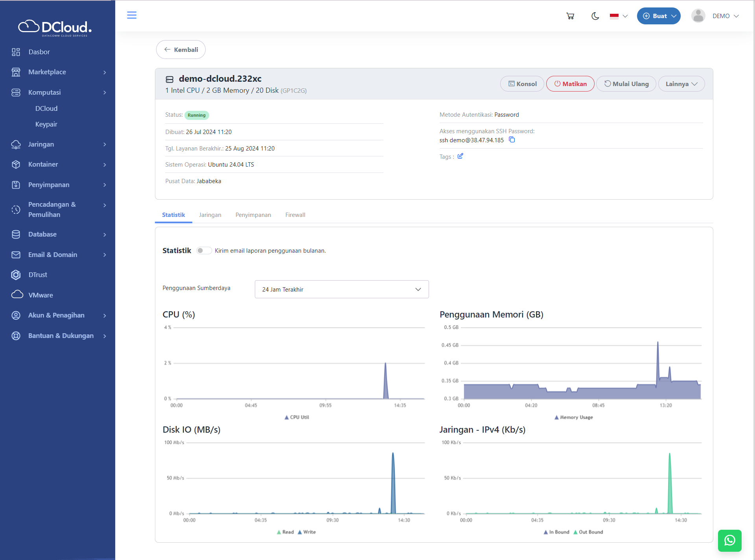The image size is (755, 560).
Task: Click the Marketplace store icon
Action: (x=16, y=72)
